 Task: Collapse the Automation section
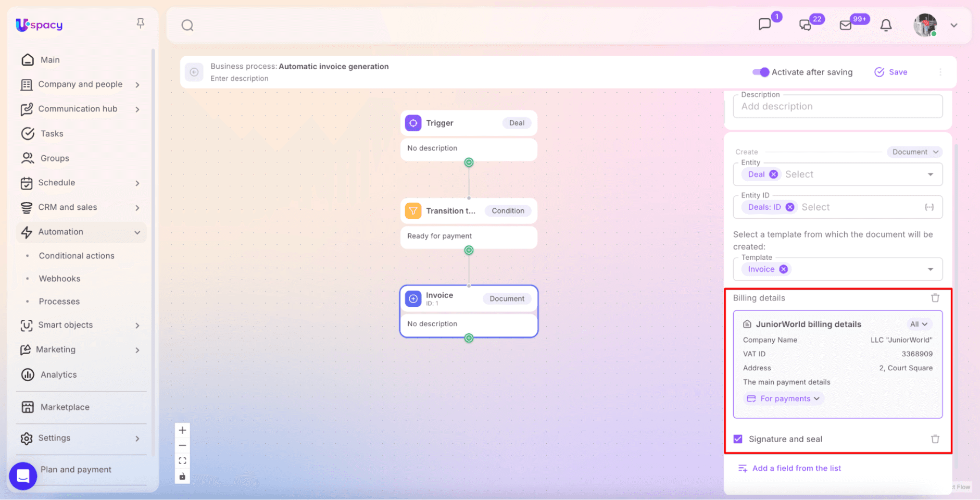tap(137, 232)
